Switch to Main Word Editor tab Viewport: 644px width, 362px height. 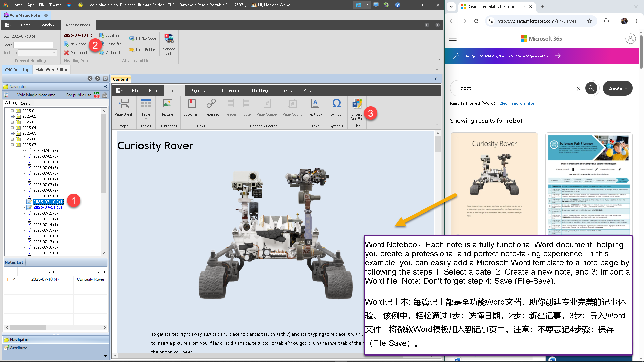coord(51,70)
